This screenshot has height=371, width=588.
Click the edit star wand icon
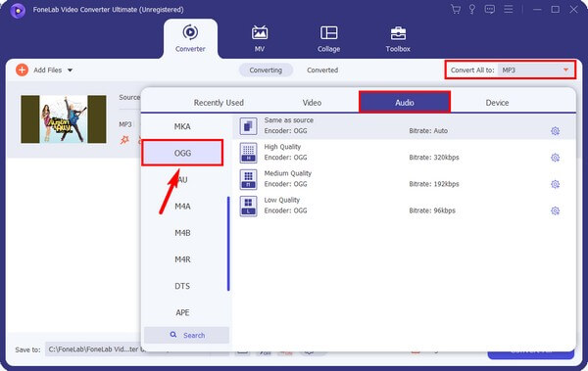[124, 140]
